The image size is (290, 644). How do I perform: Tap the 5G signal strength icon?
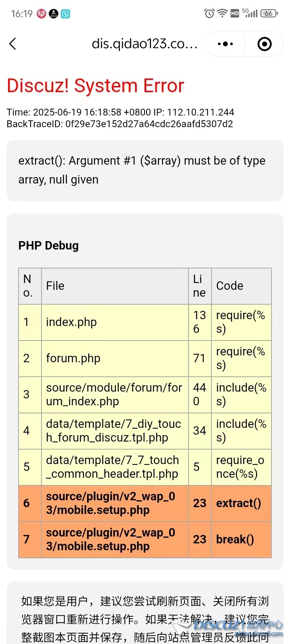click(x=250, y=13)
